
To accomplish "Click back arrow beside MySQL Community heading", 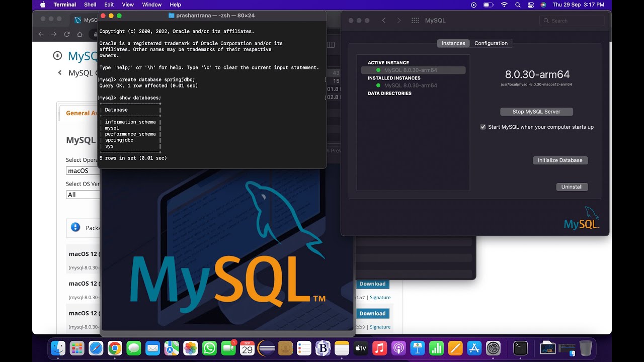I will (60, 72).
